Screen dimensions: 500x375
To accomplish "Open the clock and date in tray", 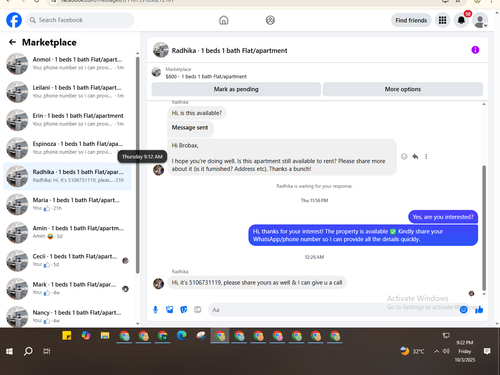I will click(465, 351).
